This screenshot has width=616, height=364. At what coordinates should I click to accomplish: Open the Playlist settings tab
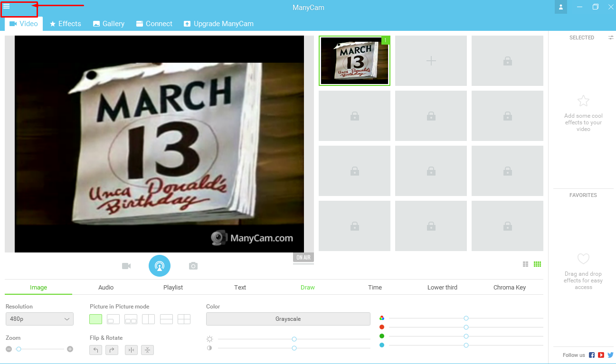[173, 287]
